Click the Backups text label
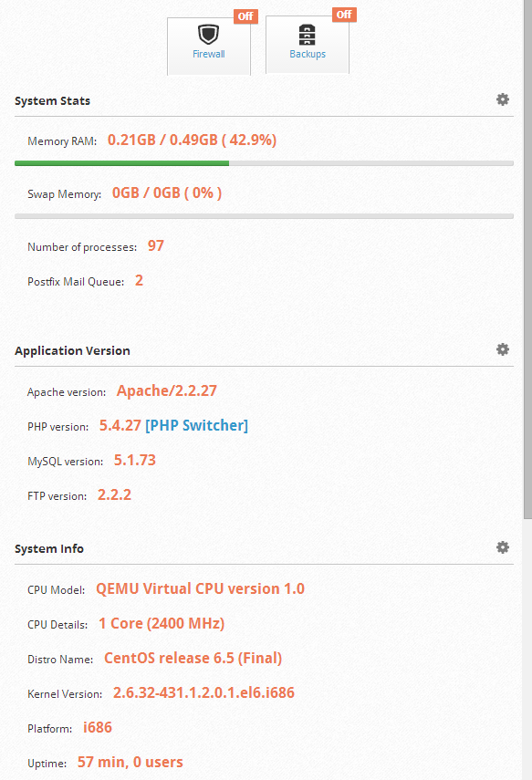Screen dimensions: 532x780 308,54
